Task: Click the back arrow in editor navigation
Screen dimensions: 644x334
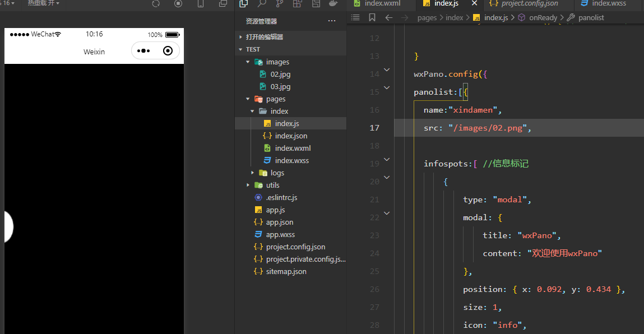Action: [x=388, y=18]
